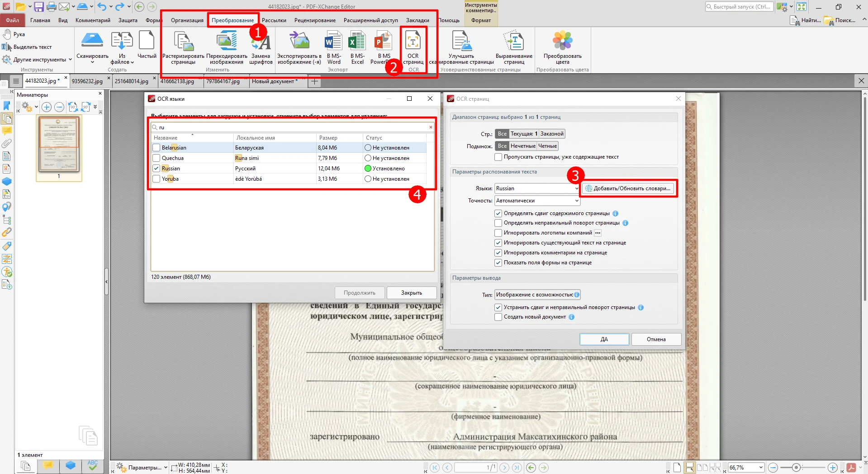This screenshot has width=868, height=474.
Task: Check the Yoruba language checkbox
Action: click(x=157, y=179)
